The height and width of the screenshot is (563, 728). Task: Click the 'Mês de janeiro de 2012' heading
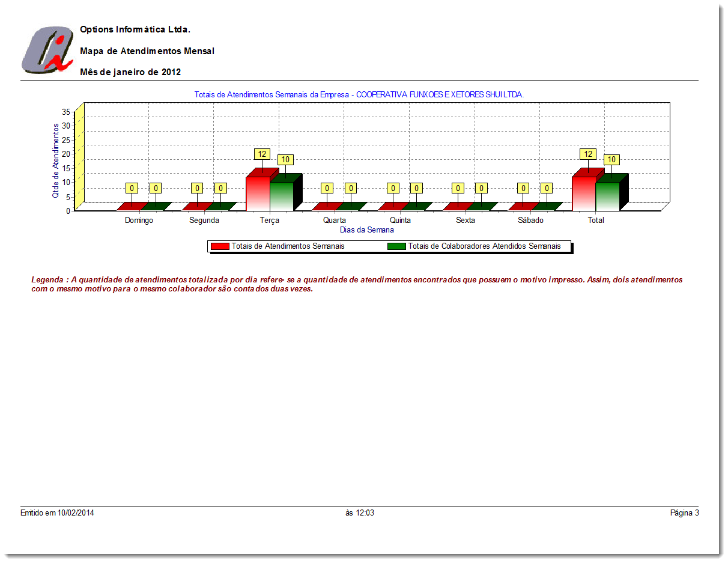[130, 72]
